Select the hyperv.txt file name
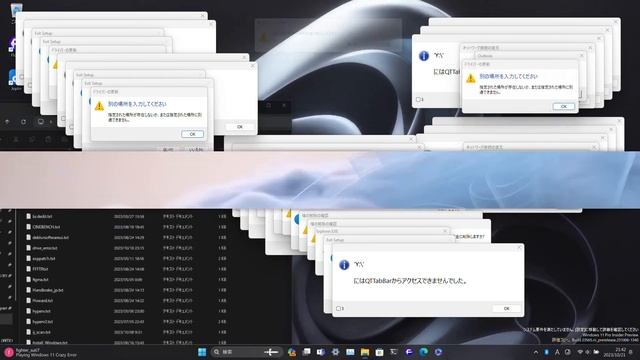This screenshot has height=360, width=640. click(42, 311)
